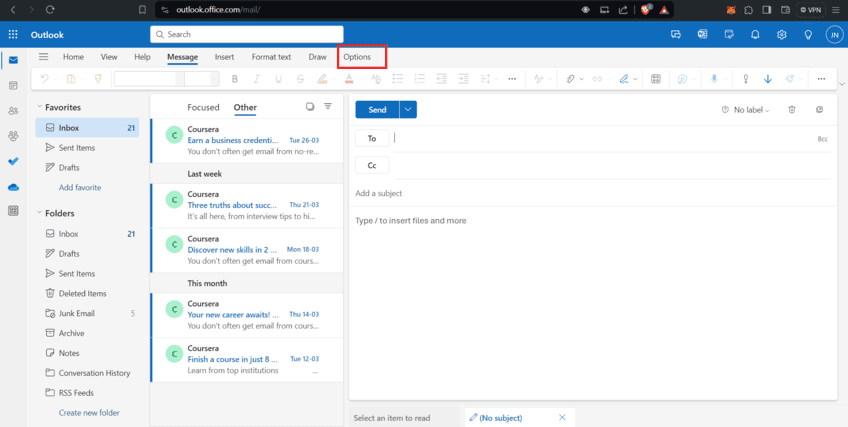Open more formatting options ellipsis
Screen dimensions: 848x427
tap(512, 79)
